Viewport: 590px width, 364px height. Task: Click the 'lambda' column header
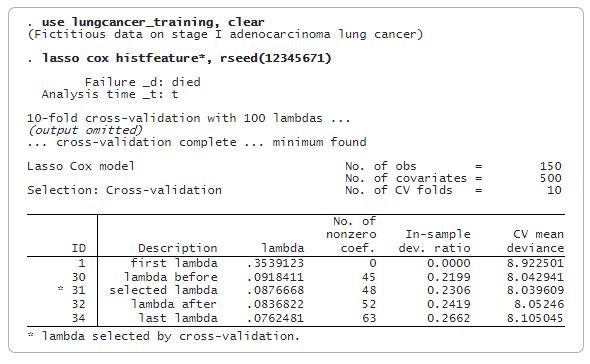click(283, 248)
